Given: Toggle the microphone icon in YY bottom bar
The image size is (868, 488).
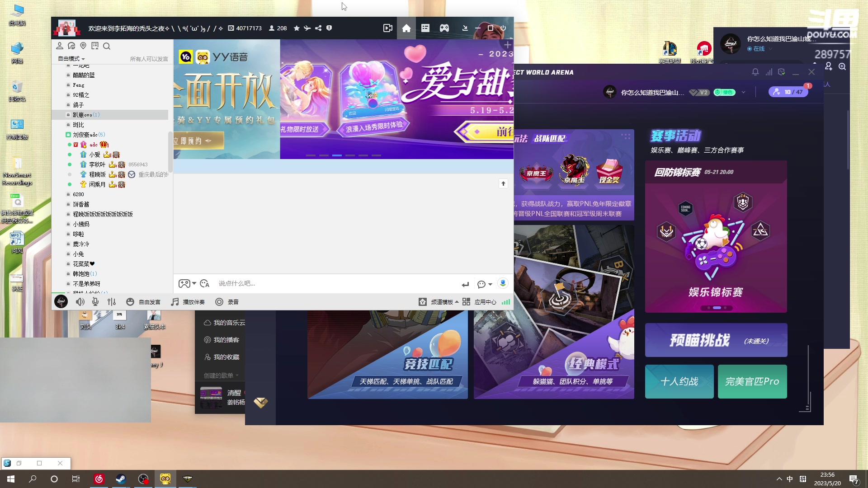Looking at the screenshot, I should tap(95, 302).
